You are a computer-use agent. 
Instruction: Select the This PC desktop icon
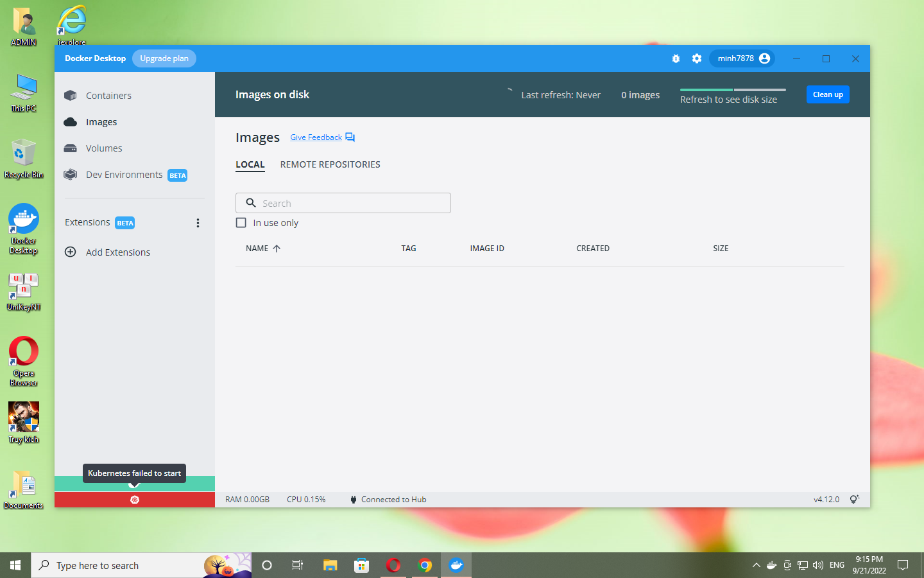tap(24, 93)
